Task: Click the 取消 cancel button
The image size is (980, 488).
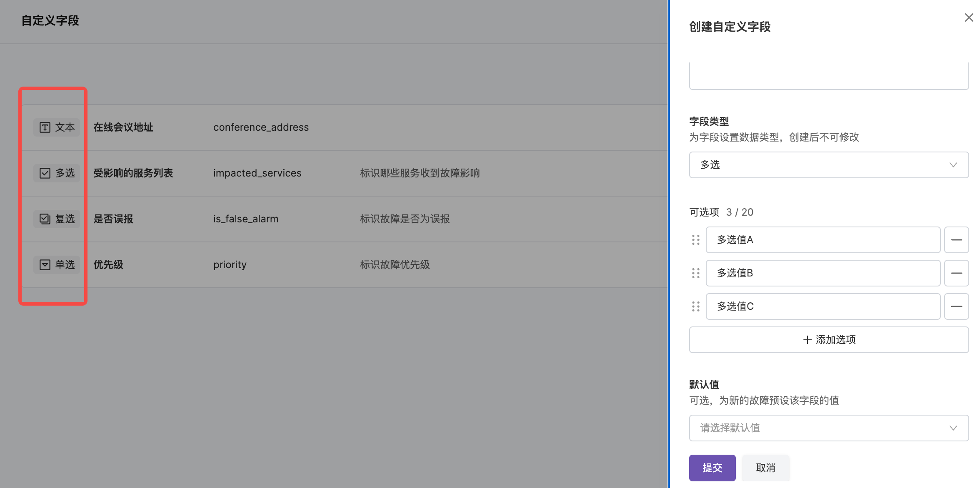Action: [x=765, y=468]
